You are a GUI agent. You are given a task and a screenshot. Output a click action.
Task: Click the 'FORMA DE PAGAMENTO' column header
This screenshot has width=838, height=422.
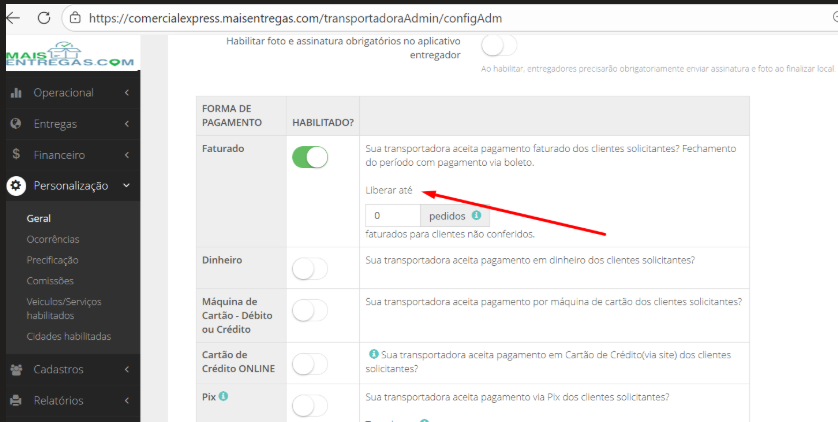click(232, 115)
